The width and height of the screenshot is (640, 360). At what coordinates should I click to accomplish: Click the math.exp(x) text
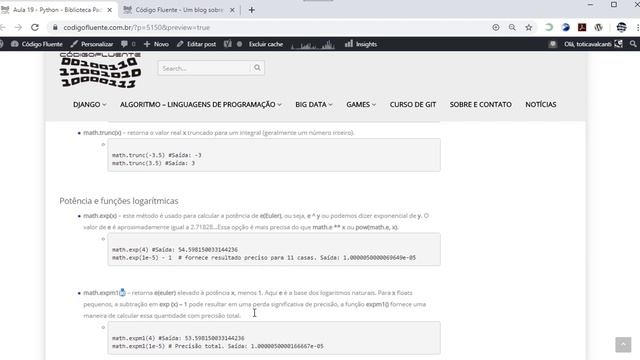click(x=100, y=216)
